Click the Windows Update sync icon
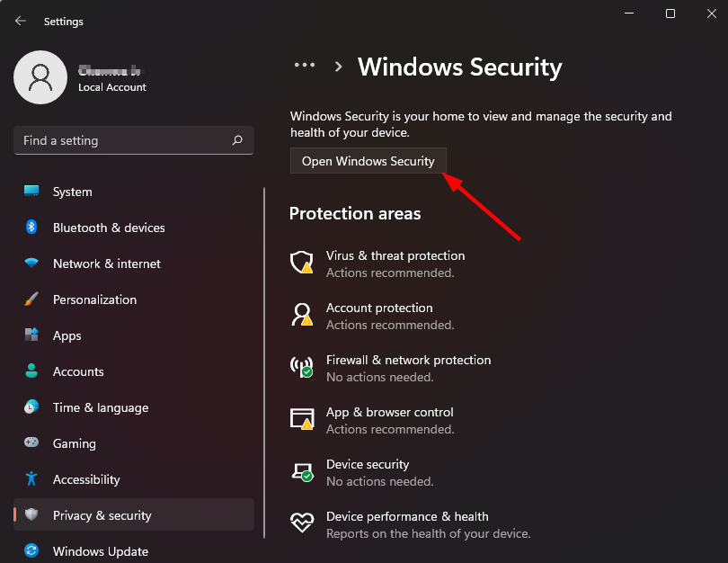 click(31, 551)
